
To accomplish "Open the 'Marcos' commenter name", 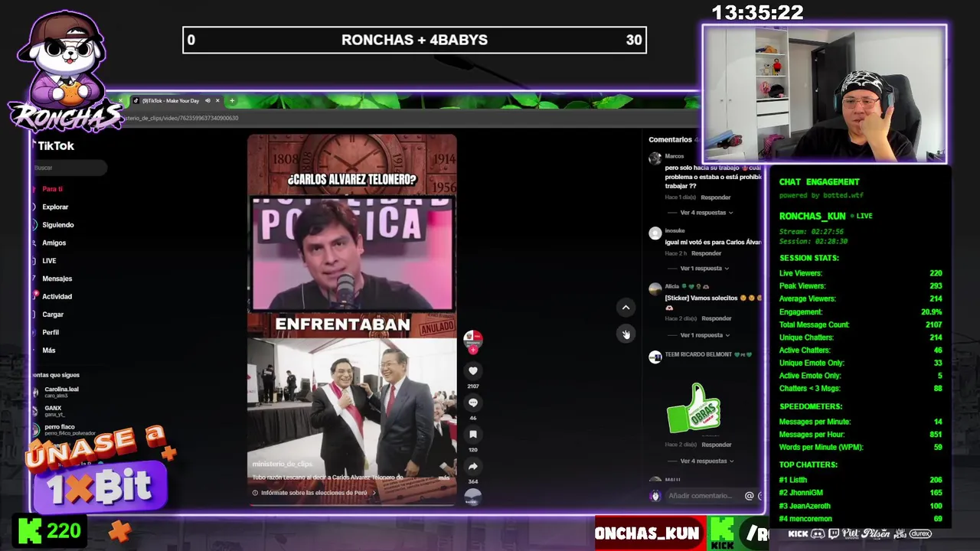I will pyautogui.click(x=675, y=156).
